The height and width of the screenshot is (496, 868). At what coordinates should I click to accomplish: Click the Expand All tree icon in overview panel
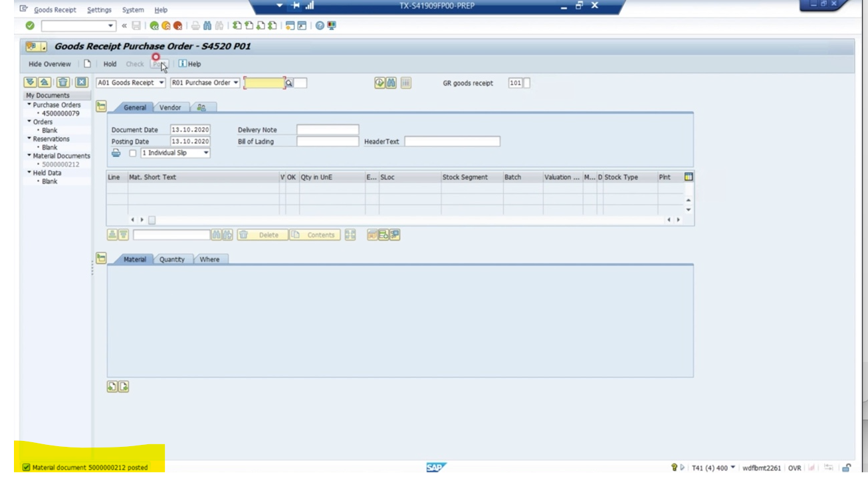(x=30, y=82)
